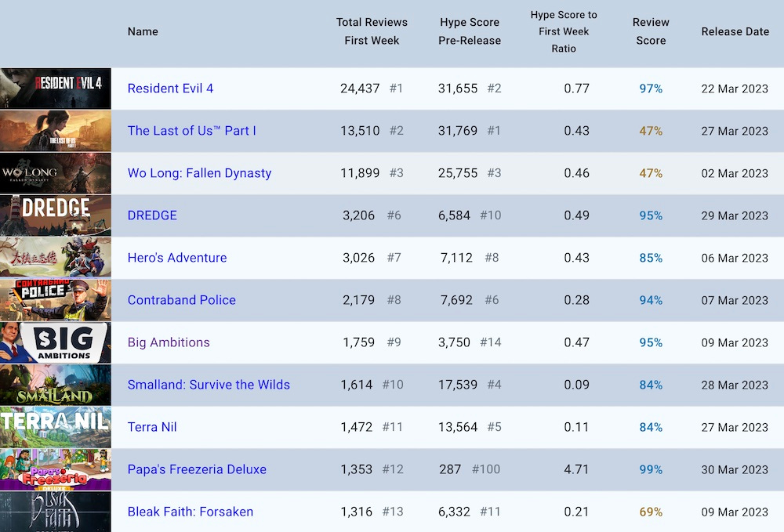The height and width of the screenshot is (532, 784).
Task: Select the Wo Long: Fallen Dynasty link
Action: point(199,173)
